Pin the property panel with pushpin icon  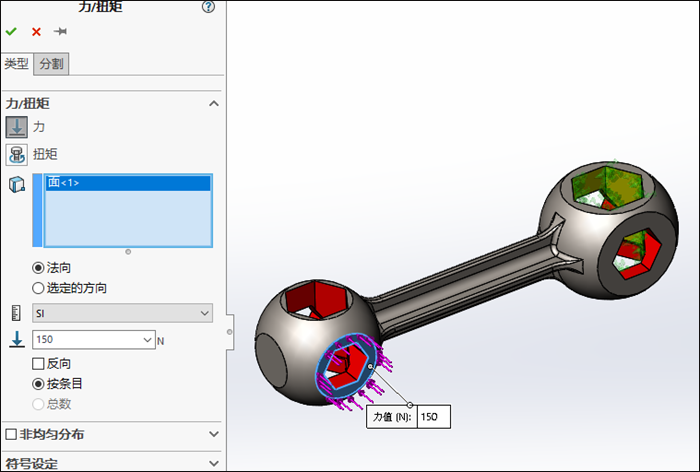(60, 31)
